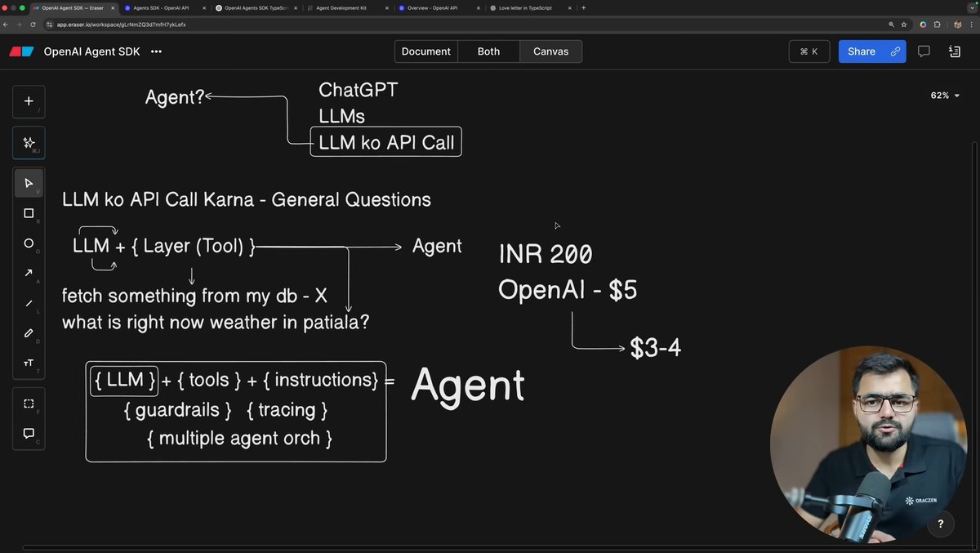
Task: Switch to Love letter in TypeScript tab
Action: [530, 7]
